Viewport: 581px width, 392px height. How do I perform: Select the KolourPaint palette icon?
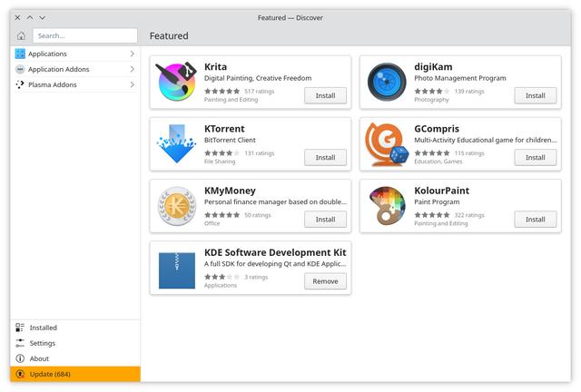click(x=388, y=206)
